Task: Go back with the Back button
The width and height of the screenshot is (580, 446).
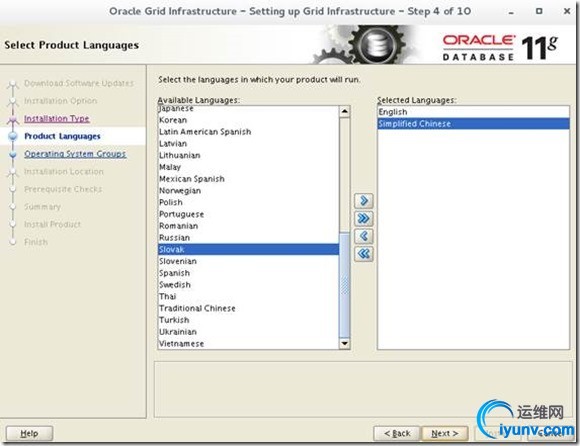Action: 397,433
